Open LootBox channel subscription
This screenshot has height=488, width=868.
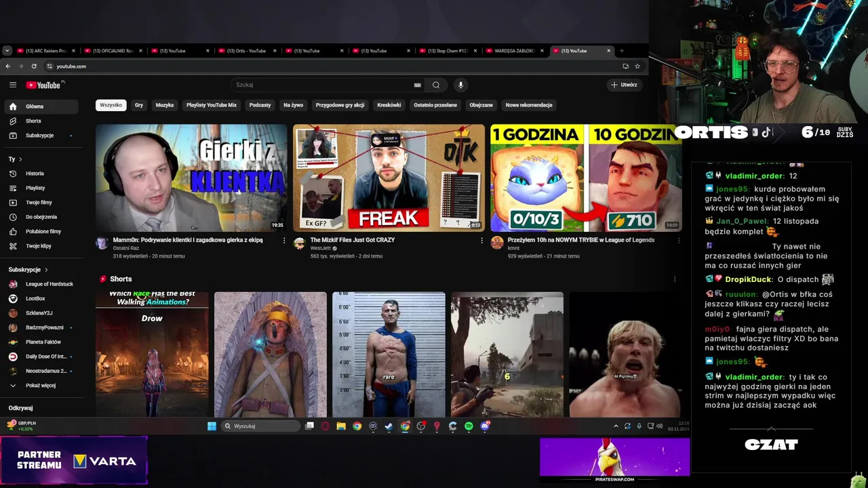tap(41, 298)
